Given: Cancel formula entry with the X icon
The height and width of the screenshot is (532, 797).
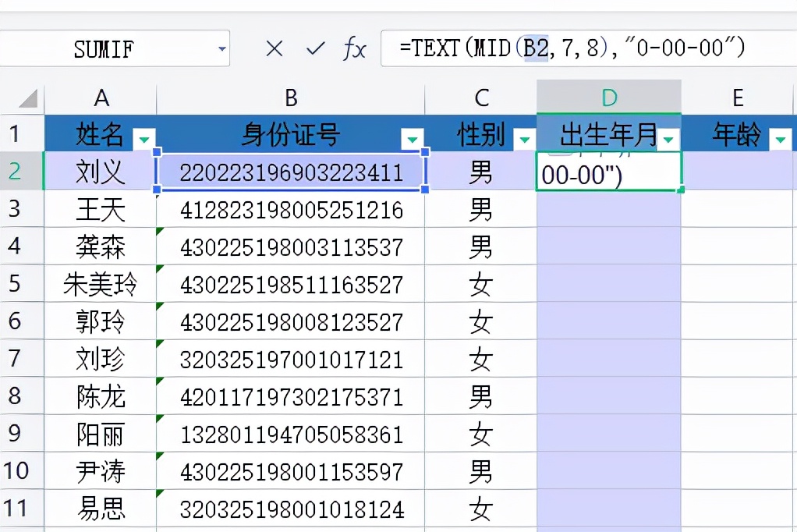Looking at the screenshot, I should 275,49.
